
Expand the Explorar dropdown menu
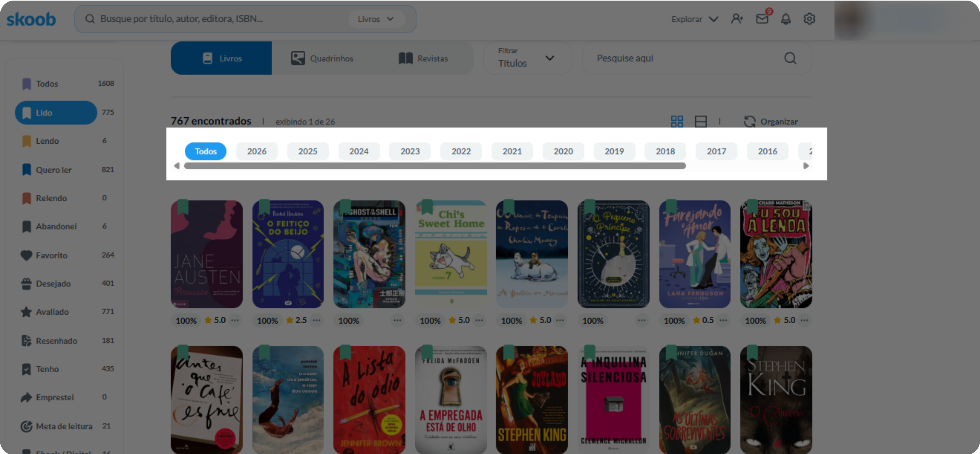[x=695, y=19]
